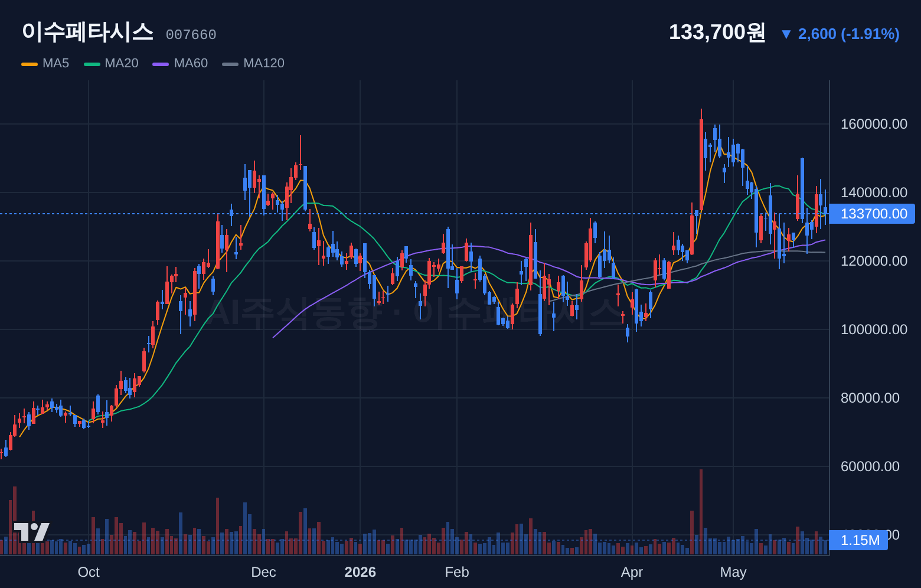This screenshot has height=588, width=921.
Task: Click the TradingView logo icon
Action: 31,531
